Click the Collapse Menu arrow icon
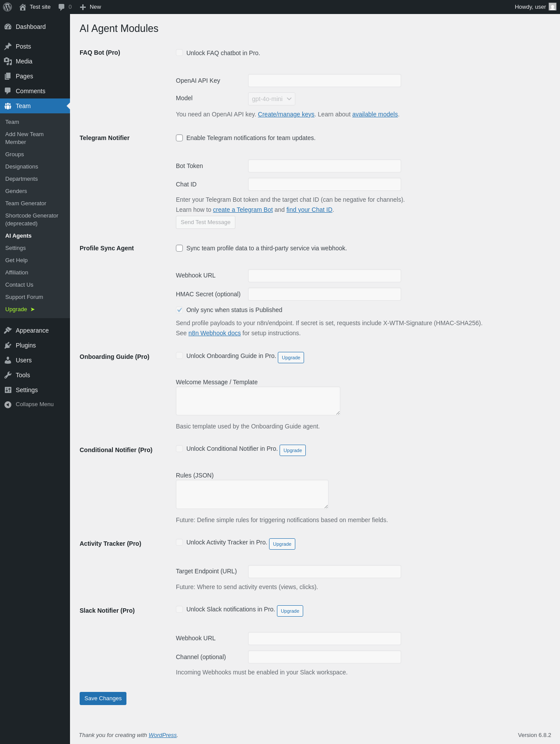Screen dimensions: 560x744 (8, 404)
